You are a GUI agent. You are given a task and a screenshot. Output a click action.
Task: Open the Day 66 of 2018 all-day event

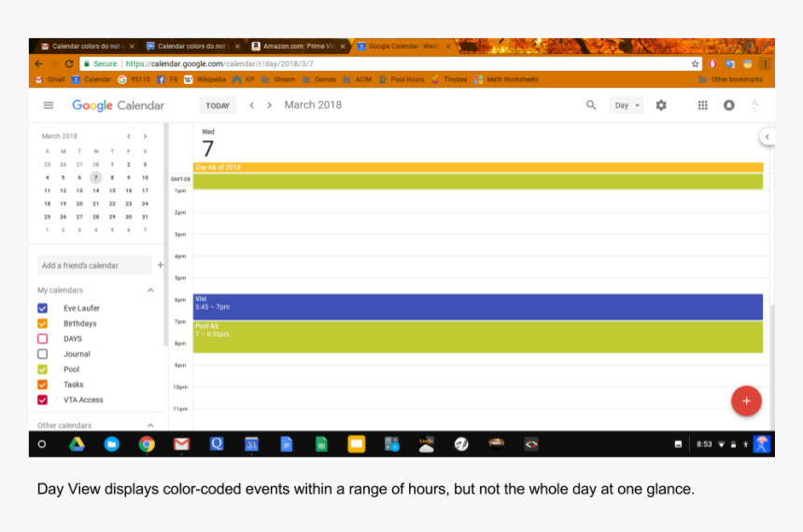[478, 167]
